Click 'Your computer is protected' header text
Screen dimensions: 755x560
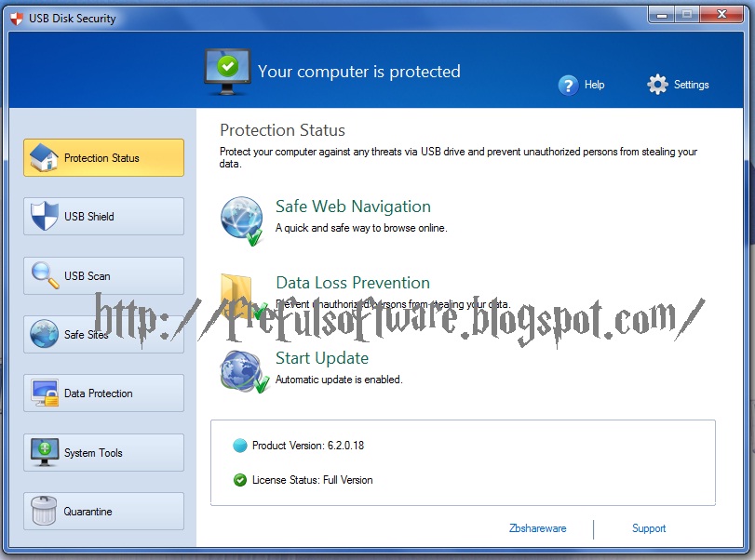358,72
